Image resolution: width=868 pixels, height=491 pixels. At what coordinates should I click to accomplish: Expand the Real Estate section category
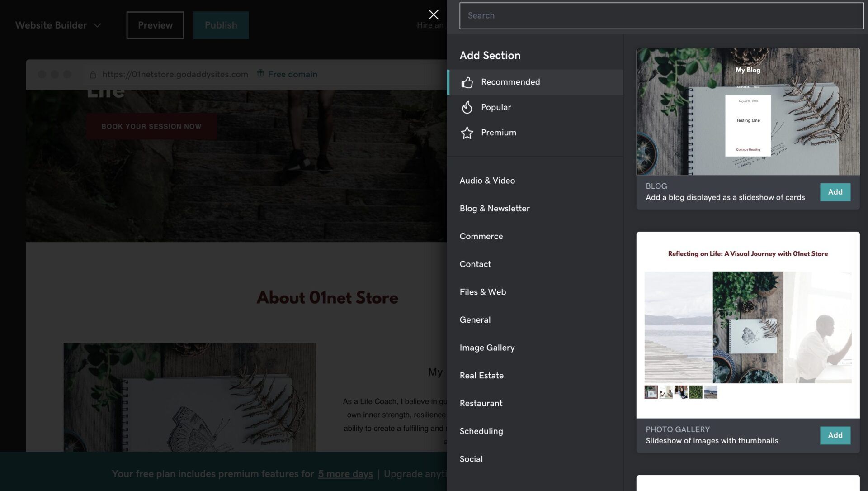pyautogui.click(x=481, y=375)
